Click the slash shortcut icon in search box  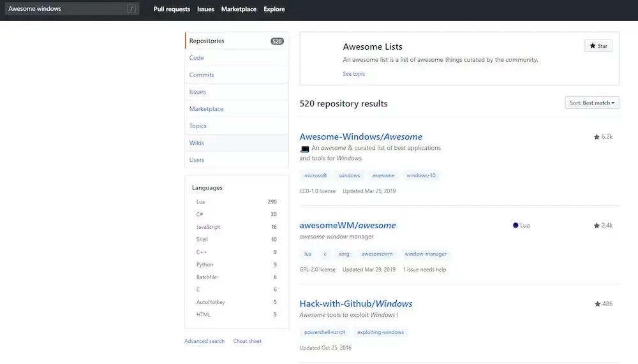pos(131,8)
